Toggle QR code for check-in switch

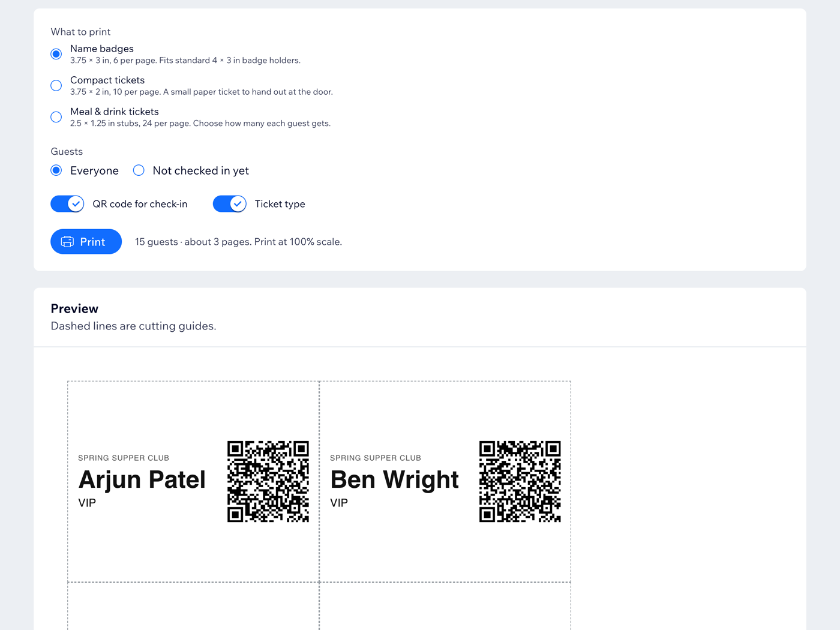click(x=67, y=204)
